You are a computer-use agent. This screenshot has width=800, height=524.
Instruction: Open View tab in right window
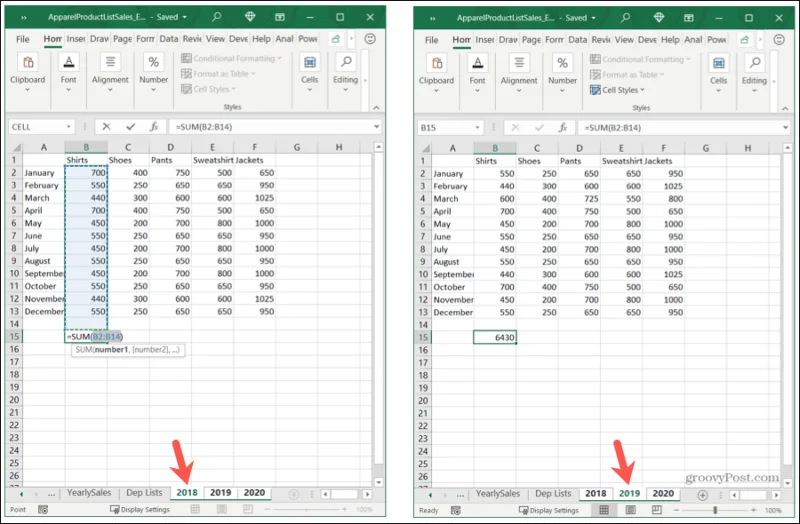624,40
